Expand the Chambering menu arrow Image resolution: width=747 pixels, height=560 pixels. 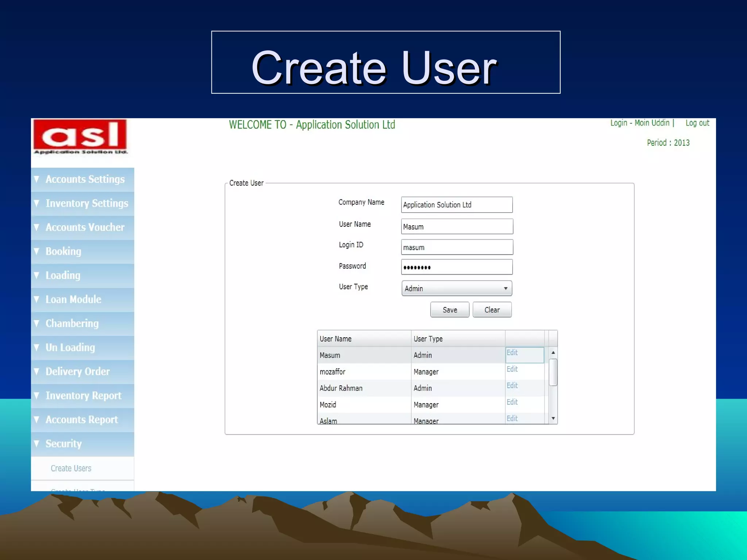pyautogui.click(x=36, y=324)
